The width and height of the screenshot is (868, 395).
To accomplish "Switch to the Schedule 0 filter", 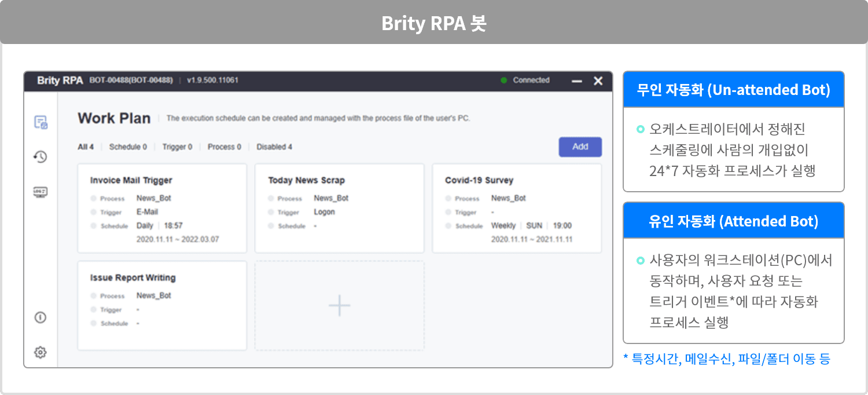I will (127, 147).
